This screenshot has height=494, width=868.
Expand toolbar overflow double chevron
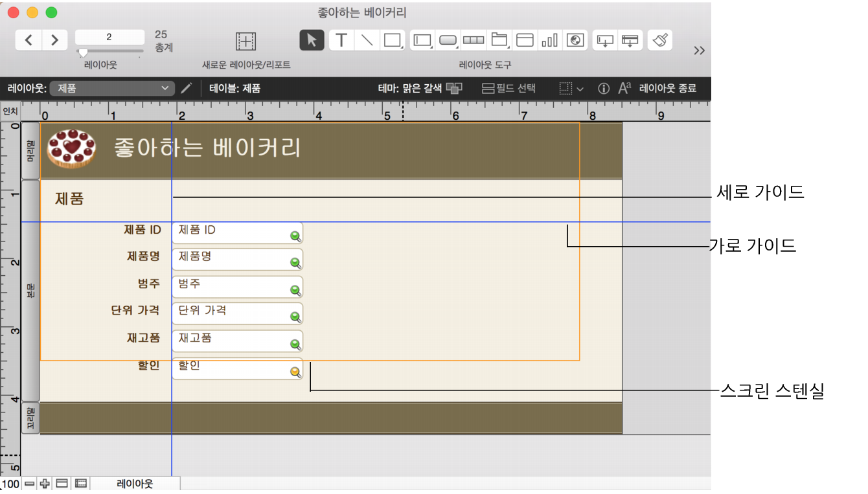(699, 51)
